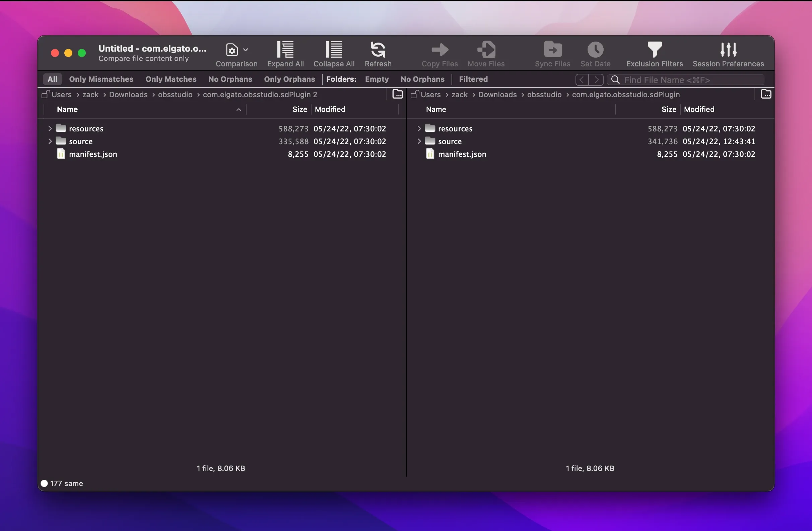This screenshot has height=531, width=812.
Task: Select the Expand All tool
Action: click(285, 54)
